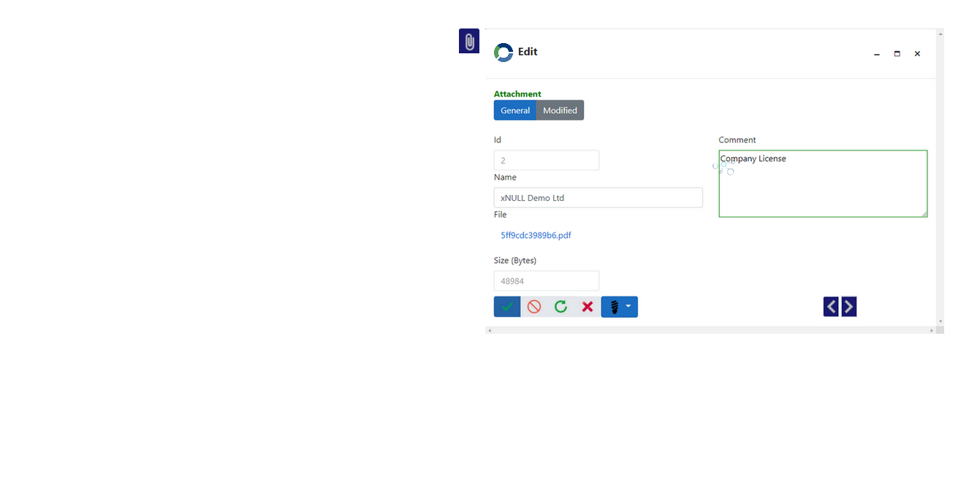
Task: Click the app logo beside Edit title
Action: click(504, 53)
